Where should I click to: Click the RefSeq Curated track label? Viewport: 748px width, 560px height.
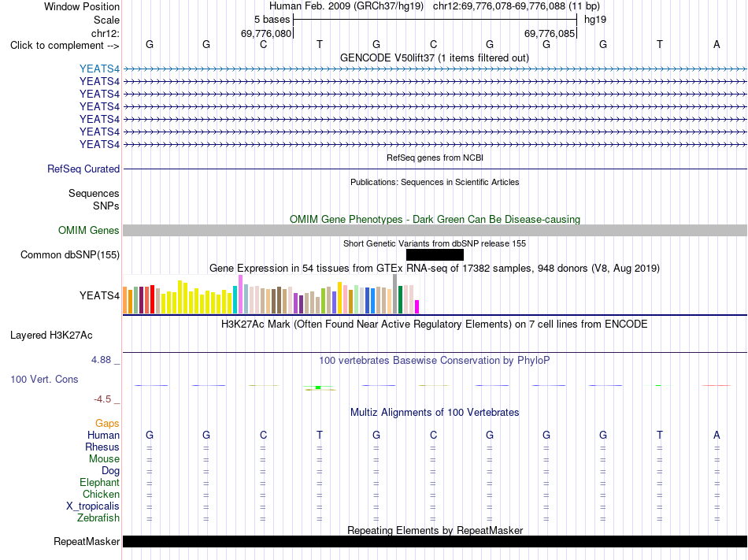83,169
